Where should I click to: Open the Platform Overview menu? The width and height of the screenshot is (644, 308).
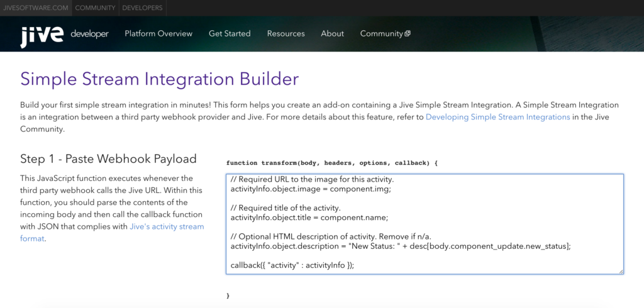tap(158, 34)
